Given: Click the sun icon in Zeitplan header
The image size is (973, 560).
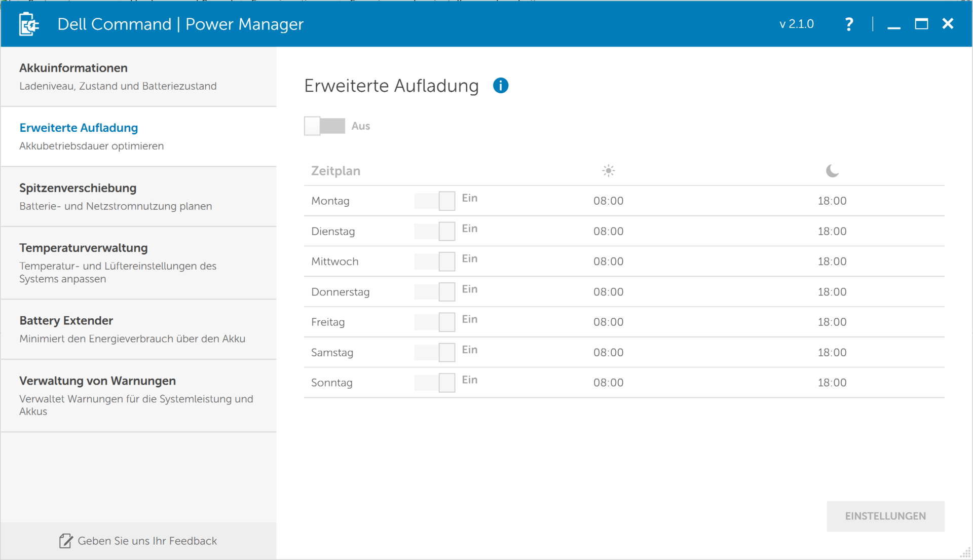Looking at the screenshot, I should [x=608, y=171].
